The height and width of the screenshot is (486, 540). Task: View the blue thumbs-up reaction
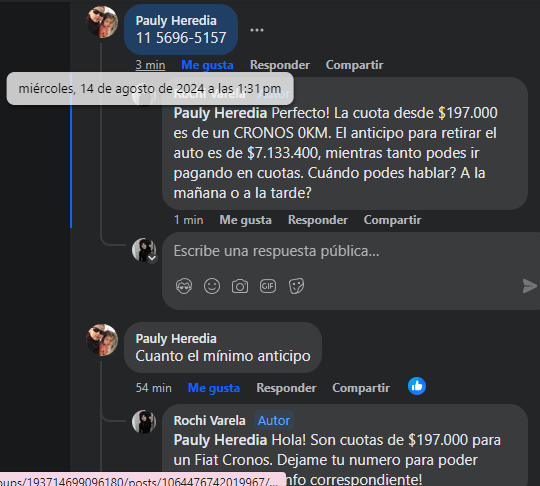pos(417,386)
